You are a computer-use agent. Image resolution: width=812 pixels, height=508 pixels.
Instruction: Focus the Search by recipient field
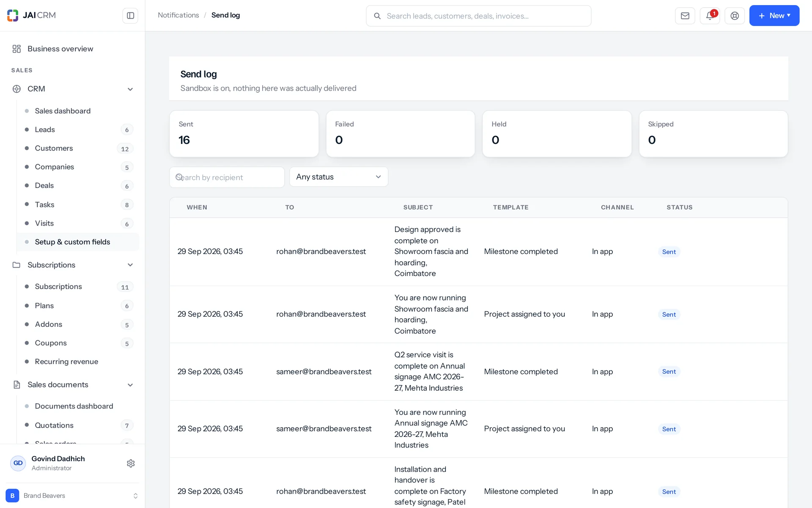227,177
